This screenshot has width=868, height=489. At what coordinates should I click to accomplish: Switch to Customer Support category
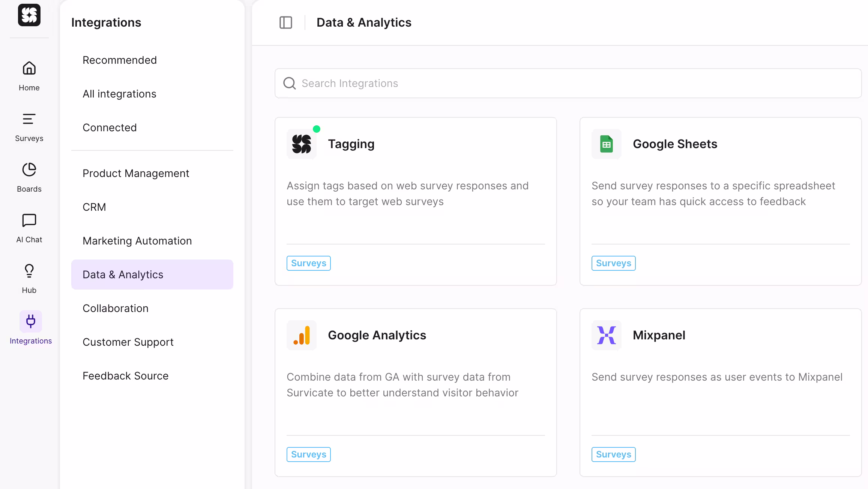128,342
